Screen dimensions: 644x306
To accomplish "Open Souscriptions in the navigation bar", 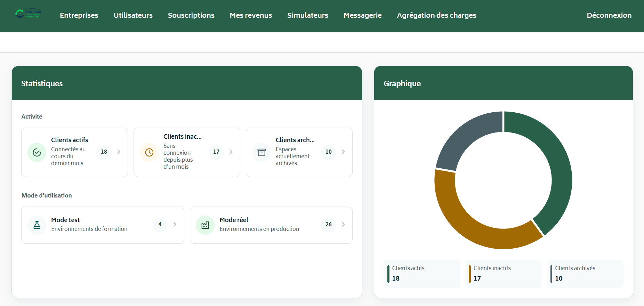I will (191, 15).
